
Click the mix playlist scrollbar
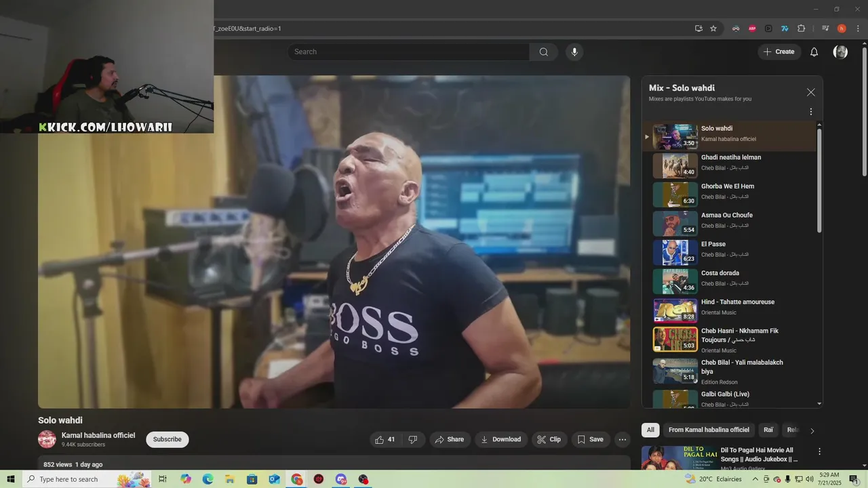pyautogui.click(x=819, y=180)
